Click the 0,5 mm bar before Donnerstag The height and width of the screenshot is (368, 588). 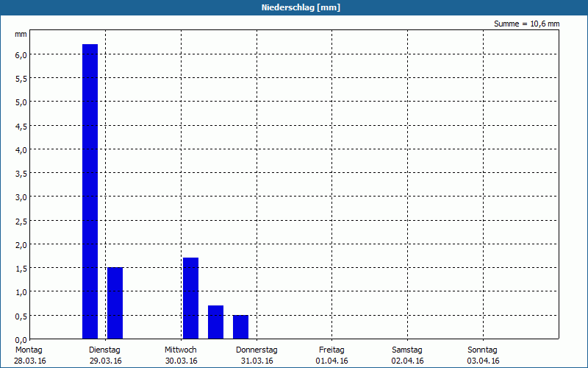[x=240, y=327]
